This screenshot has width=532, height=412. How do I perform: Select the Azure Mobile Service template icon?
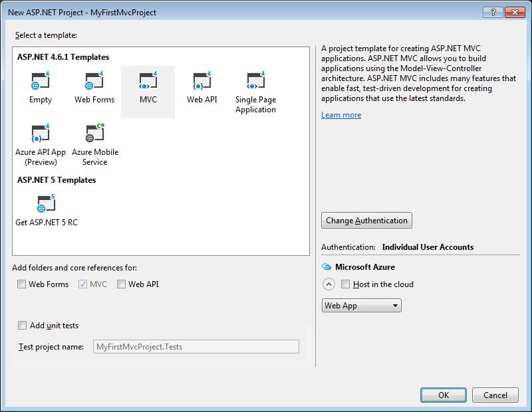click(94, 133)
